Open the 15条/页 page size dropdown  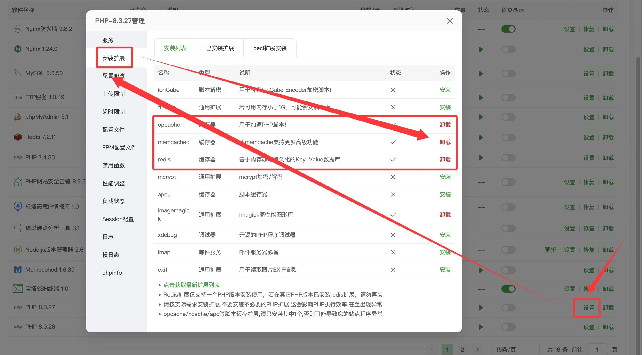(x=516, y=350)
